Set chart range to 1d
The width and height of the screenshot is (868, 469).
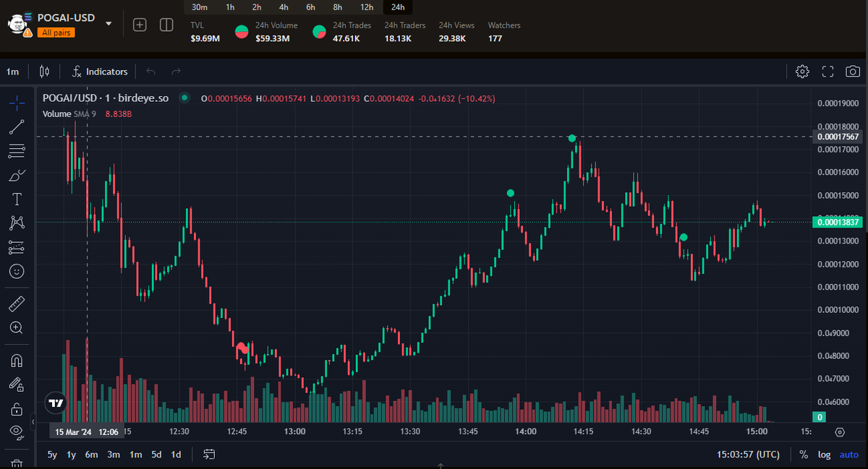[175, 455]
